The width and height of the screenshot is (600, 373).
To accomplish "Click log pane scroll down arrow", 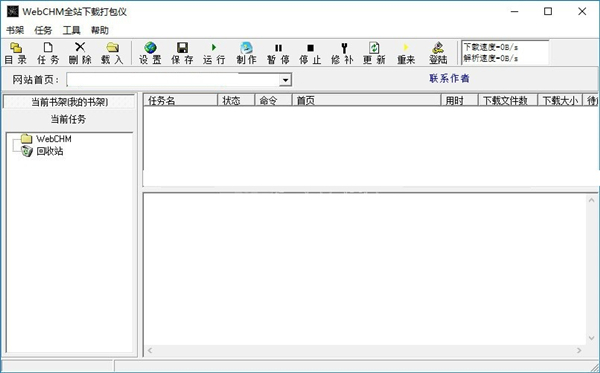I will pos(592,338).
